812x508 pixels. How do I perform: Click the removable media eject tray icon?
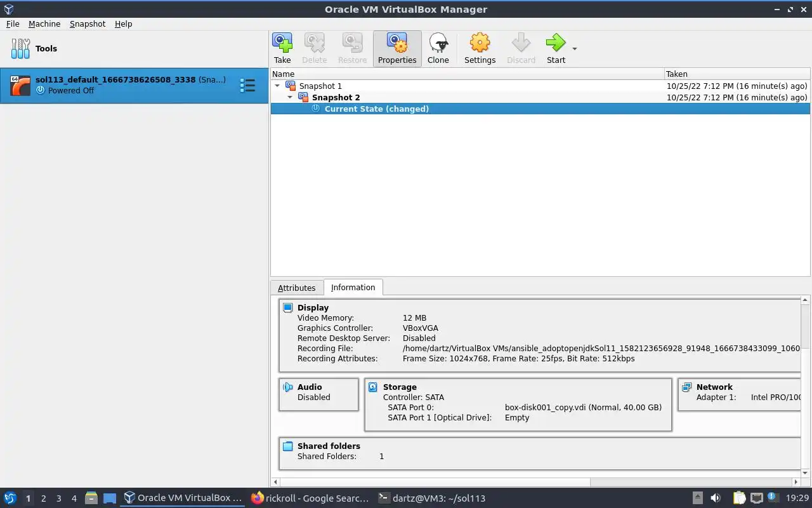click(697, 498)
